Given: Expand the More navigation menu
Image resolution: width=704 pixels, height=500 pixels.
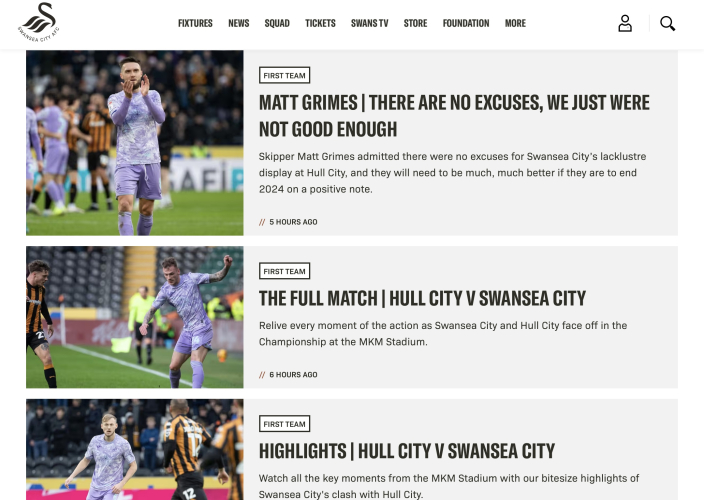Looking at the screenshot, I should point(515,23).
